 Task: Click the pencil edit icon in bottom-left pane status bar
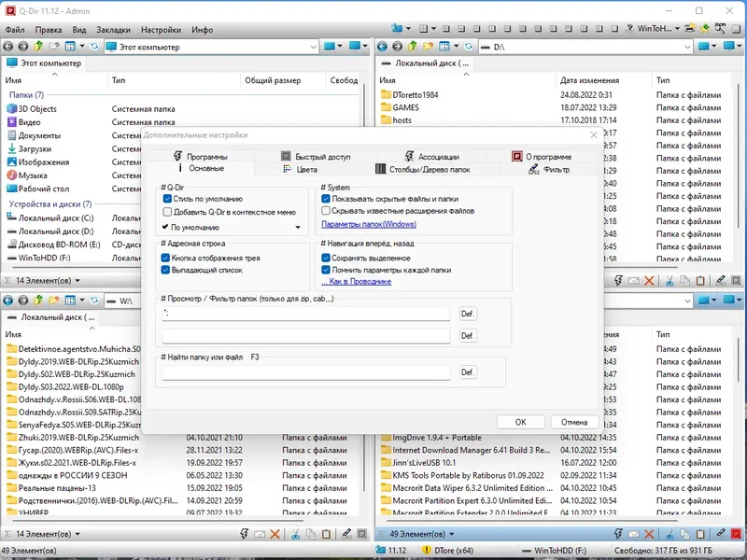346,534
